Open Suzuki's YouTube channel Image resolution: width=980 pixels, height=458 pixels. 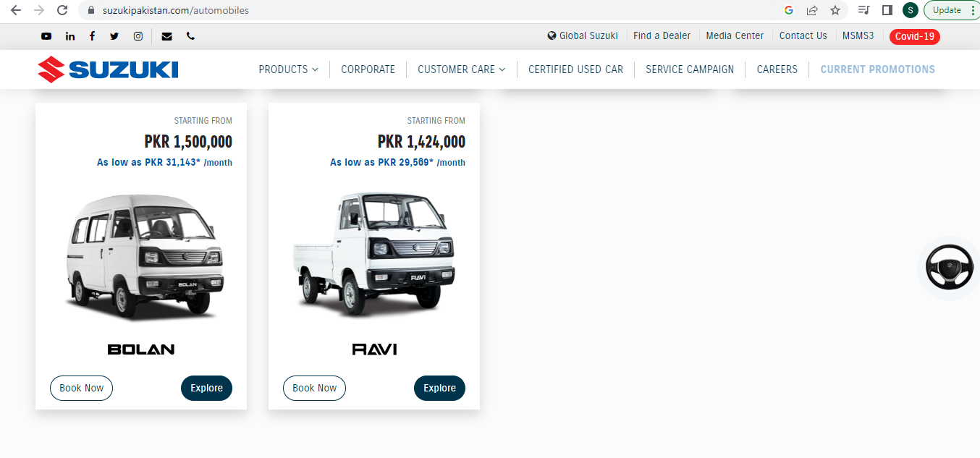tap(46, 36)
